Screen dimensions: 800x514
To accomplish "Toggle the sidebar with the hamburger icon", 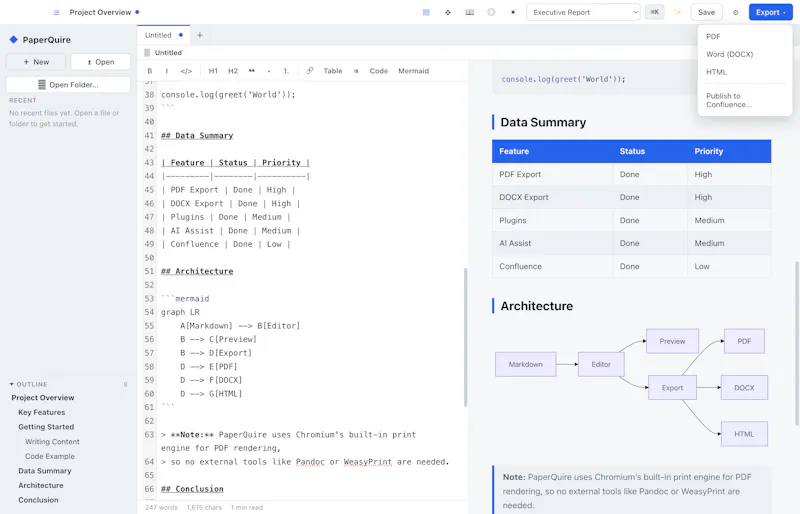I will click(x=57, y=12).
